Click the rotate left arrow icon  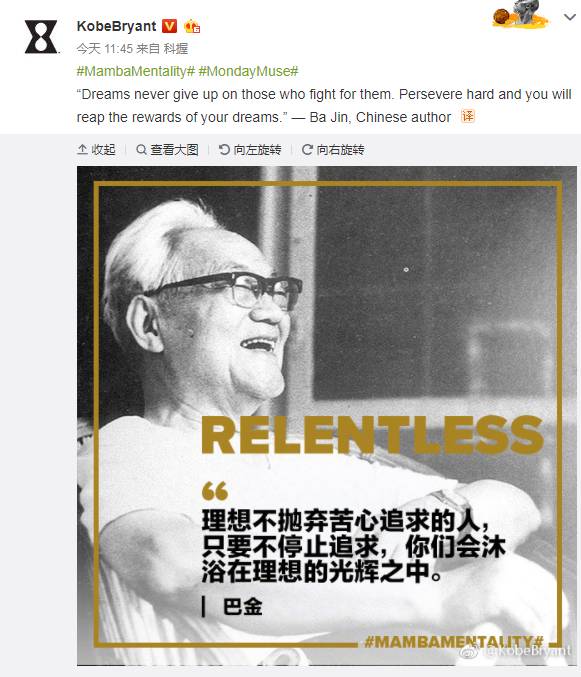224,150
